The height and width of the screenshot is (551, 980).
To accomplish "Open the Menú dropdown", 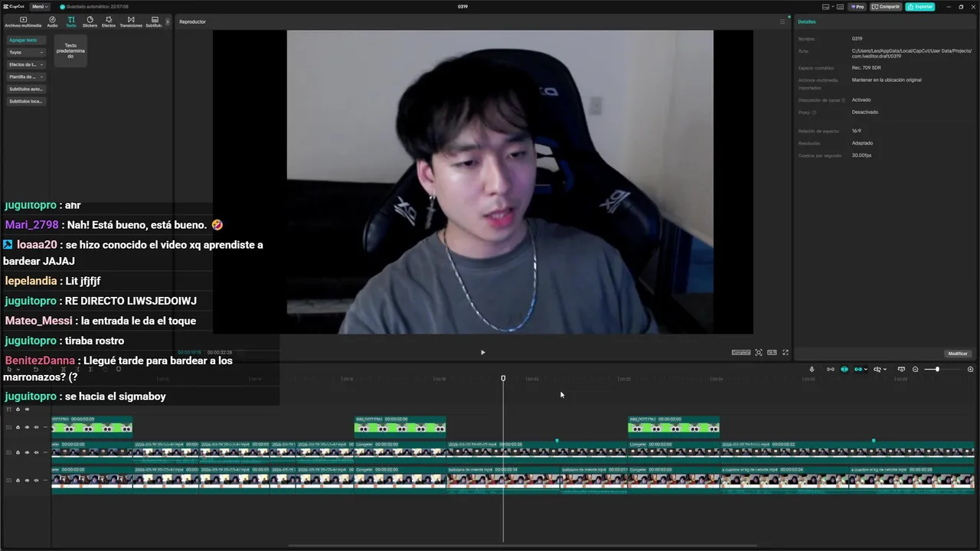I will (40, 6).
